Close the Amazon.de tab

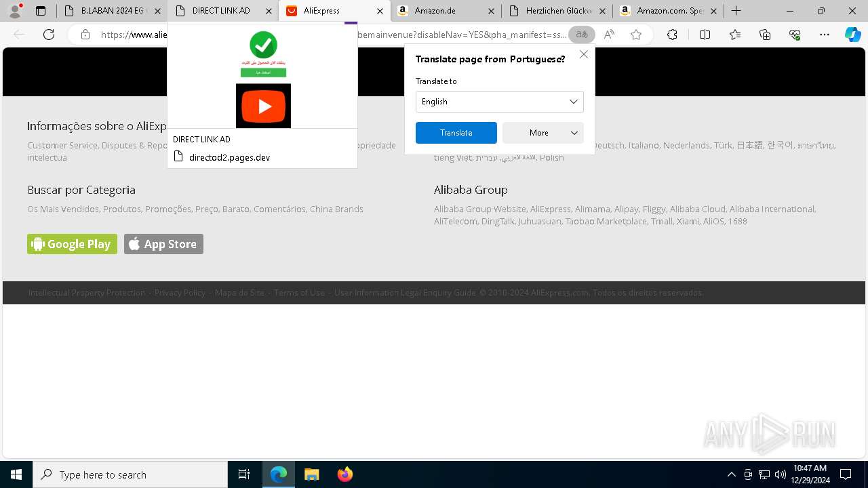coord(492,11)
